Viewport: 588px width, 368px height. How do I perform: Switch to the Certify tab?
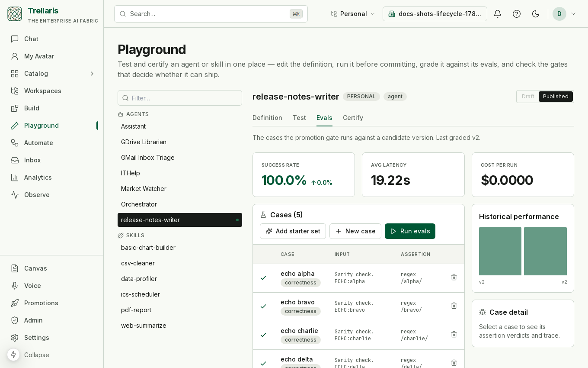(353, 118)
